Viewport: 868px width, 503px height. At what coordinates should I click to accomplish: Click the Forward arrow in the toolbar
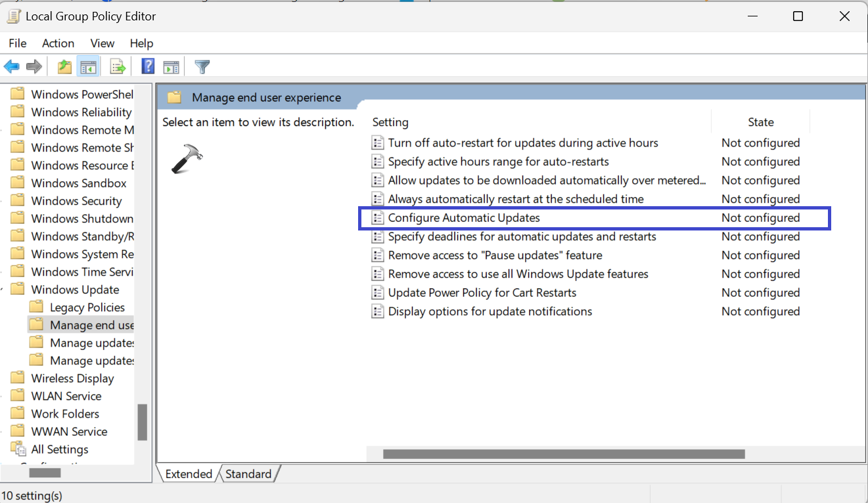point(34,66)
